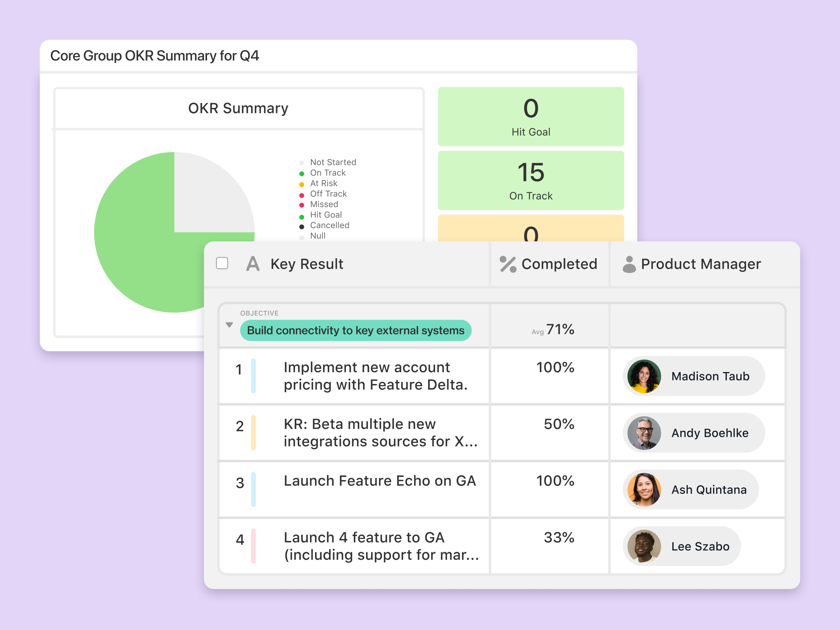Click the text-type 'A' icon beside Key Result

253,264
